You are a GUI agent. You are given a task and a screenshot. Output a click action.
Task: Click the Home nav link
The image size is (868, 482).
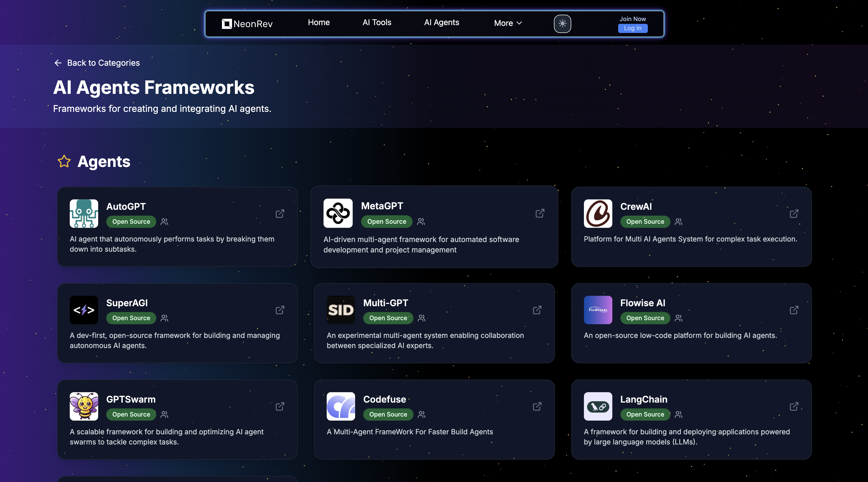(318, 22)
